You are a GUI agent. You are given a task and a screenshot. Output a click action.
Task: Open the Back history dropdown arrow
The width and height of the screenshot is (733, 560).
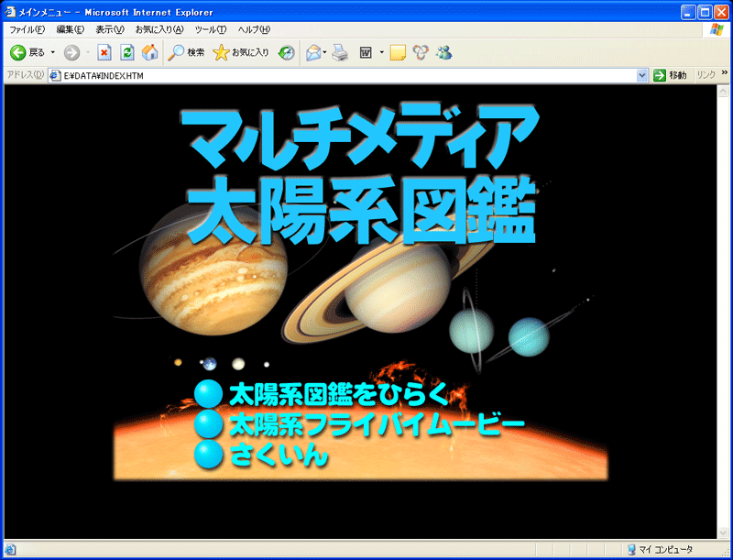(53, 52)
